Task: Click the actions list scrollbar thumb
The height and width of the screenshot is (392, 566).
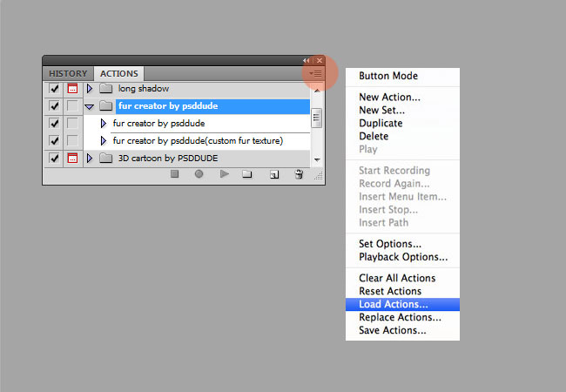Action: [317, 118]
